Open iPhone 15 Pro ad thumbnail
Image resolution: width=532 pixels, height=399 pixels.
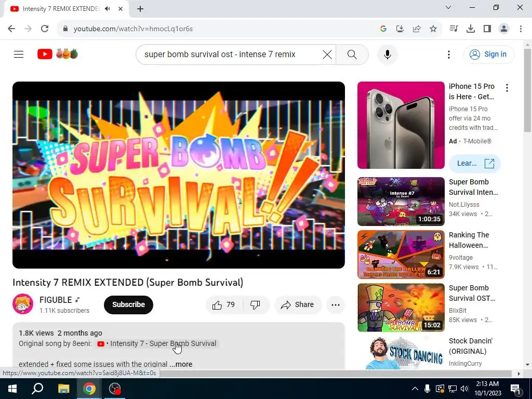coord(401,125)
